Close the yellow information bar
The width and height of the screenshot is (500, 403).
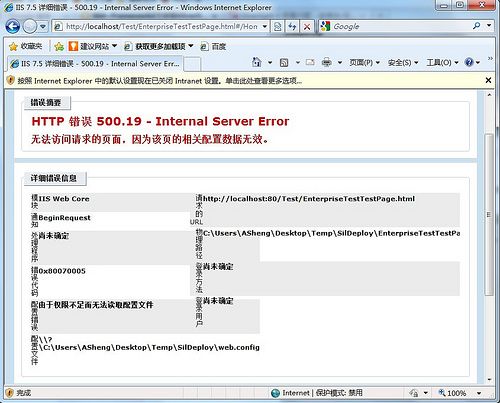(x=488, y=80)
